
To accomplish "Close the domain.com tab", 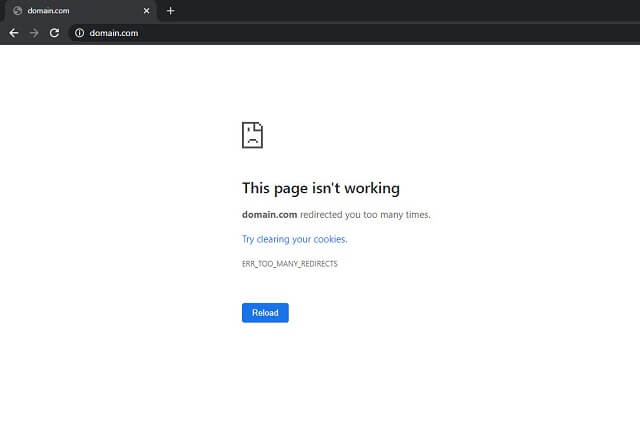I will click(147, 11).
